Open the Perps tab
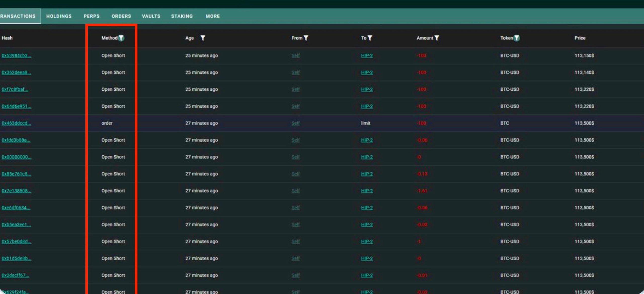This screenshot has height=294, width=644. 92,16
